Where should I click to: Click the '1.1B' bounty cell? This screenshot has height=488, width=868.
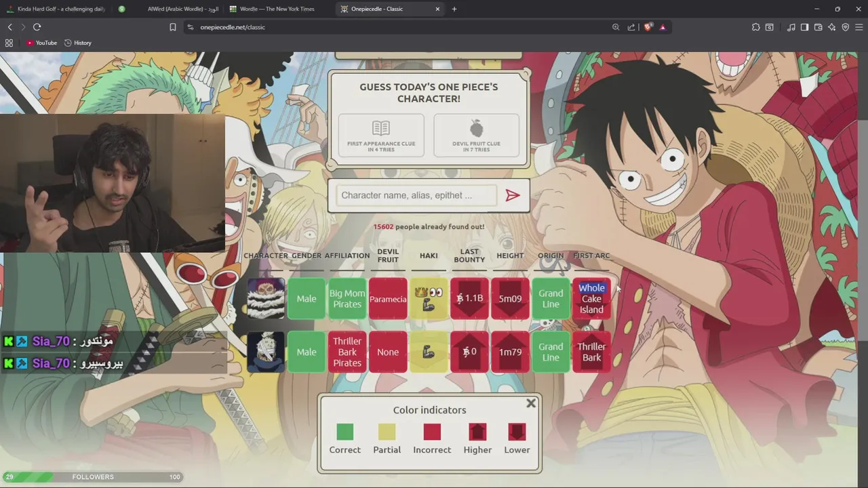tap(469, 299)
